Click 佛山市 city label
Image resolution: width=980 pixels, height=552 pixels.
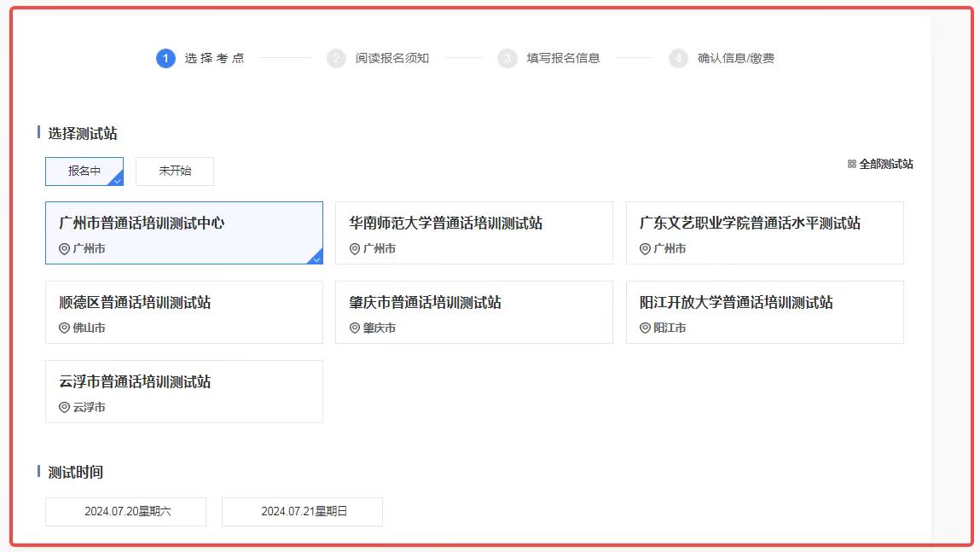pyautogui.click(x=89, y=328)
